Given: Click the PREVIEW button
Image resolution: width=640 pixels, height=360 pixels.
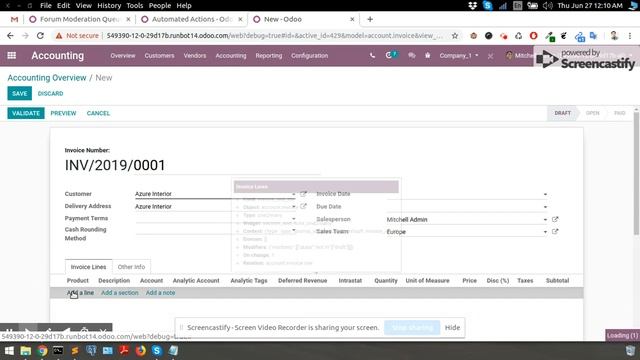Looking at the screenshot, I should pyautogui.click(x=63, y=113).
